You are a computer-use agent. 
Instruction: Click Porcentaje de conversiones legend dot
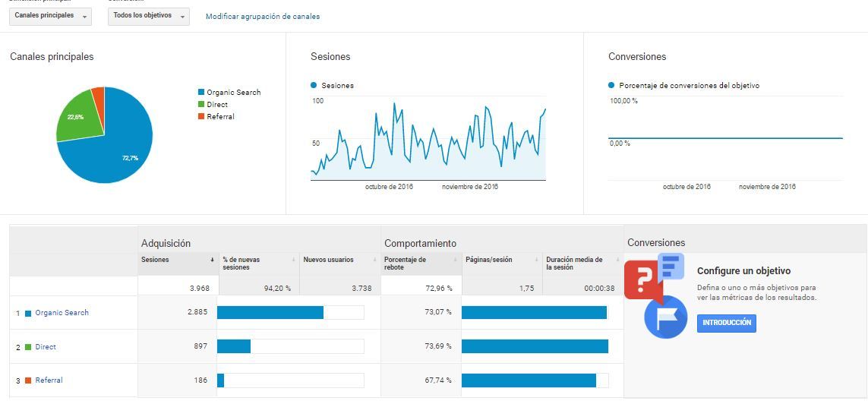point(611,85)
